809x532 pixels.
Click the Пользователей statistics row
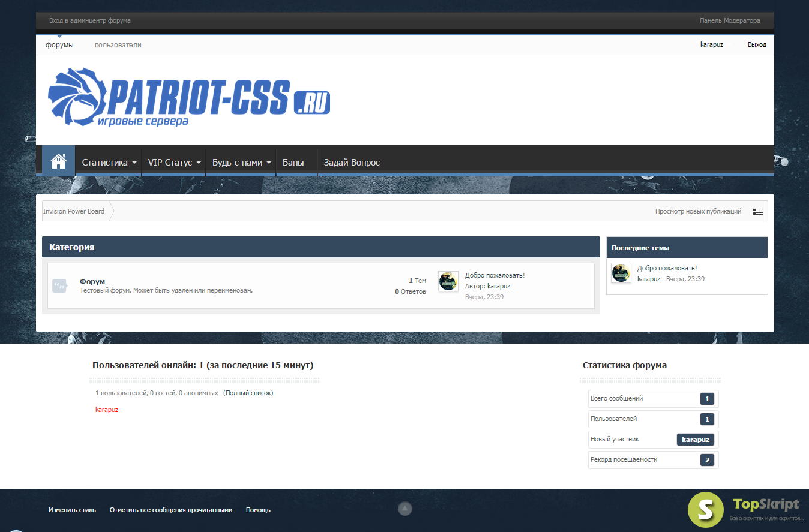[653, 419]
